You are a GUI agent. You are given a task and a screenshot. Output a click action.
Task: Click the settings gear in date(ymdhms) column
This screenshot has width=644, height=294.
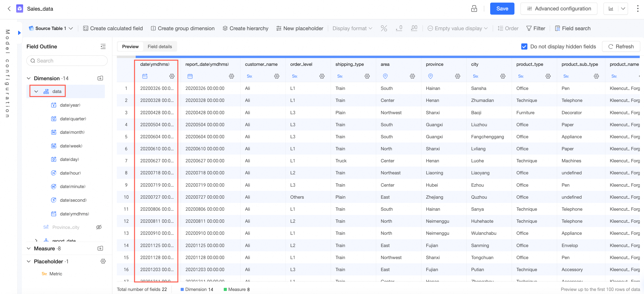click(x=172, y=76)
